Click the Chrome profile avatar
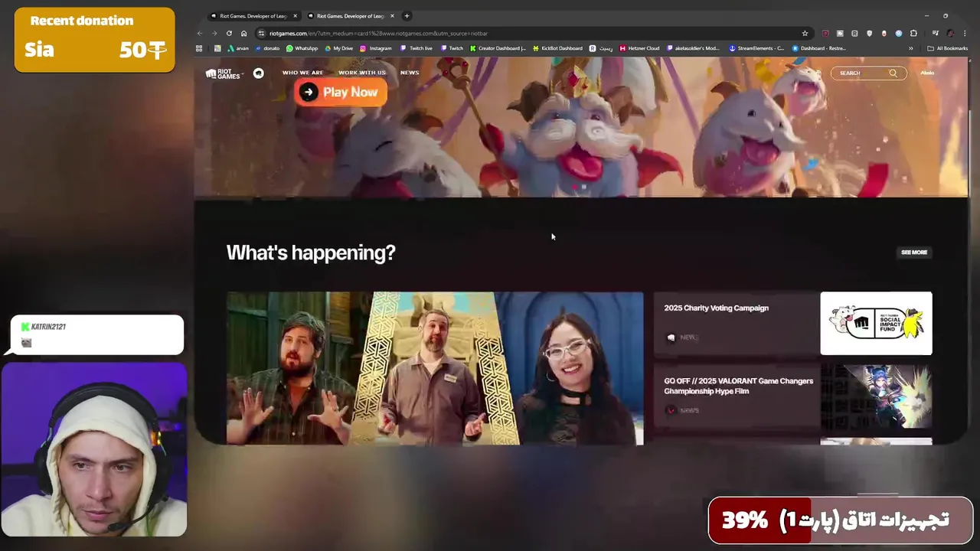Viewport: 980px width, 551px height. tap(950, 33)
